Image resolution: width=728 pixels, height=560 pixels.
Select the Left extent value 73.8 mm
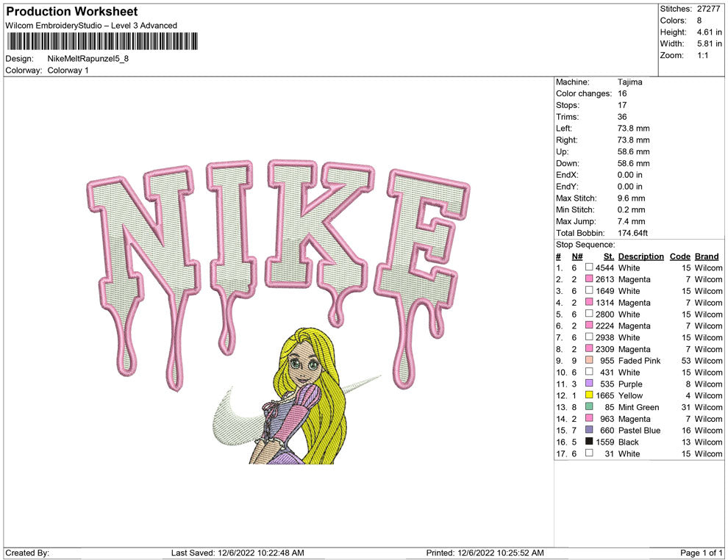[633, 129]
